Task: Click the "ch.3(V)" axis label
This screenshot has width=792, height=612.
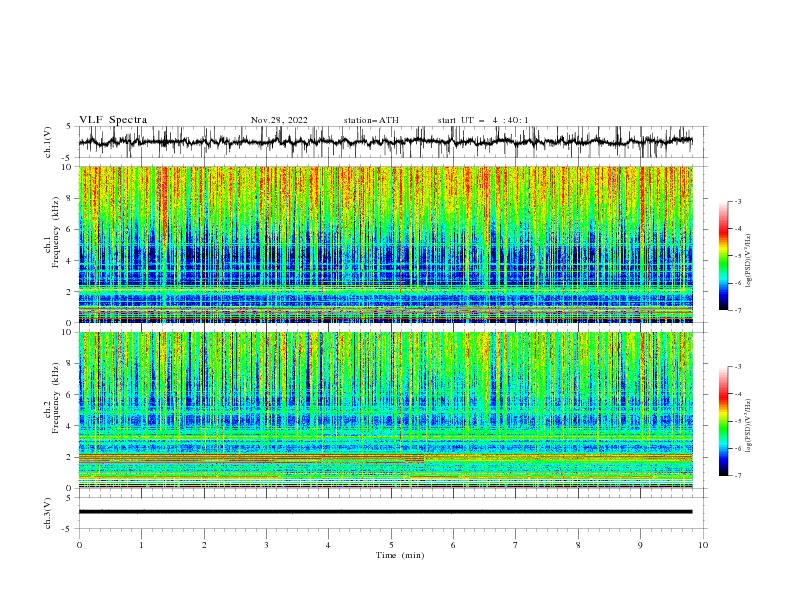Action: pyautogui.click(x=48, y=513)
